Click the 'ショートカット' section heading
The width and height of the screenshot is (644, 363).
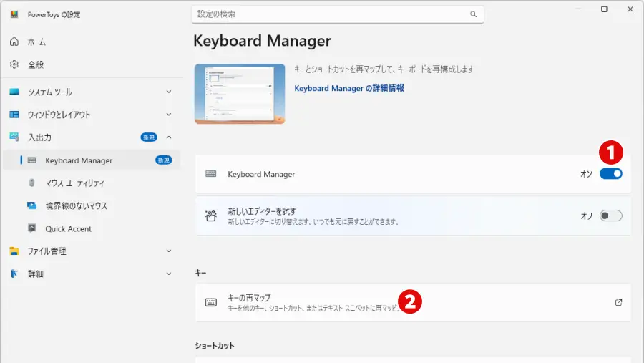point(215,346)
